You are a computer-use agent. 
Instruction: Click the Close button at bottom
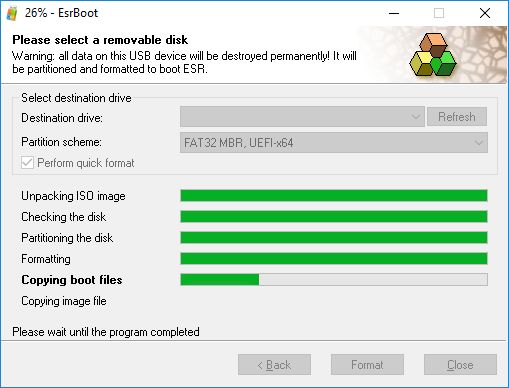(460, 365)
